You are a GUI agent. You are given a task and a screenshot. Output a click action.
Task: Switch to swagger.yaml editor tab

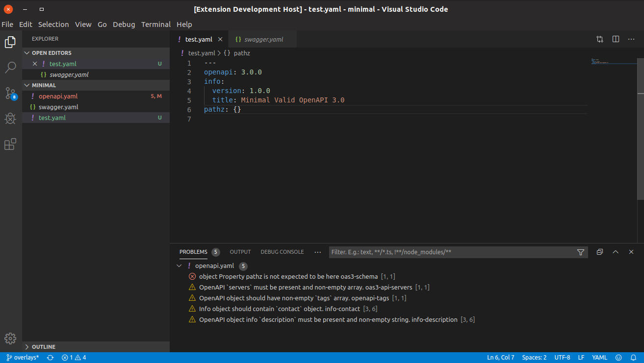(262, 39)
